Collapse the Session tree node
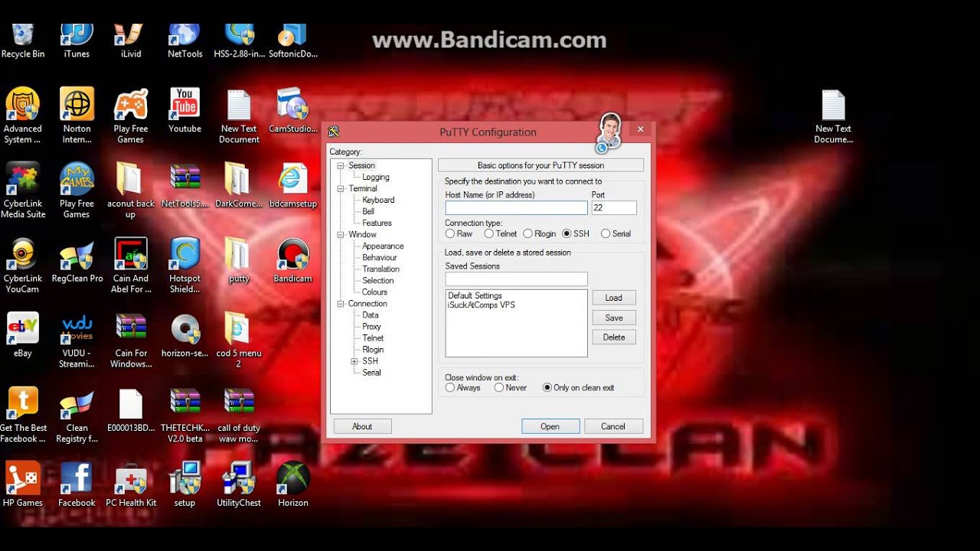980x551 pixels. click(341, 165)
